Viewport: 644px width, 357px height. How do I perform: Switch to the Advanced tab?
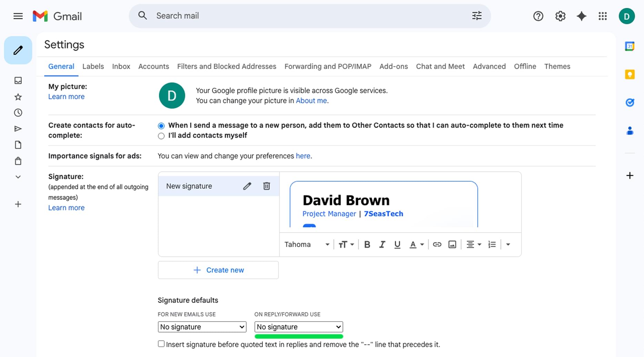489,66
